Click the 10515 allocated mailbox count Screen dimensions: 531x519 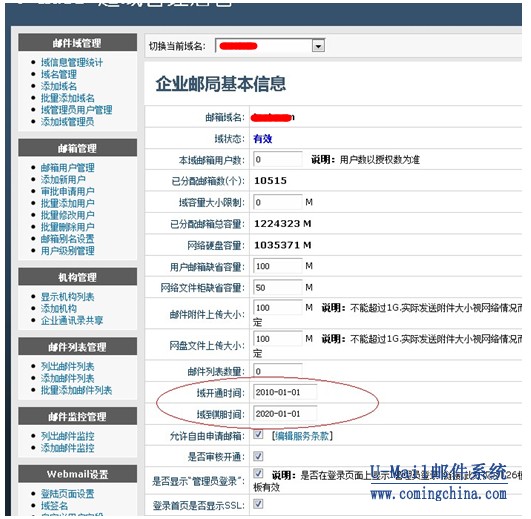[270, 181]
